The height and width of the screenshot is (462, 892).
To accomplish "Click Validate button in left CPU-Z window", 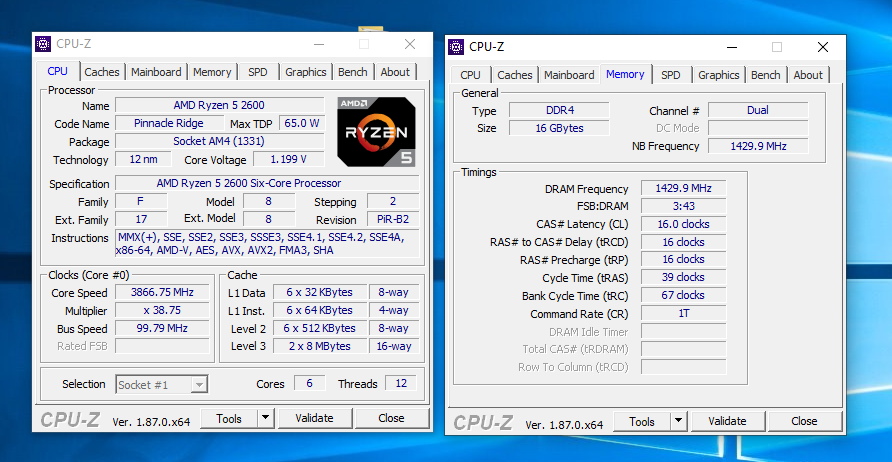I will (314, 418).
